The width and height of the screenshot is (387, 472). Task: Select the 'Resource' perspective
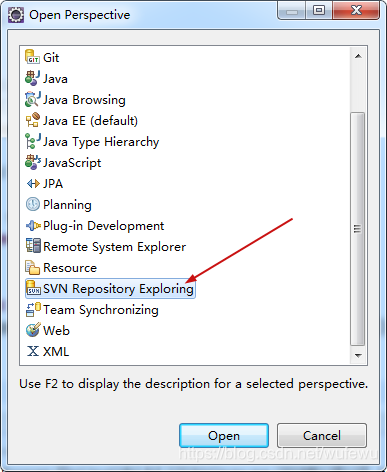[70, 268]
